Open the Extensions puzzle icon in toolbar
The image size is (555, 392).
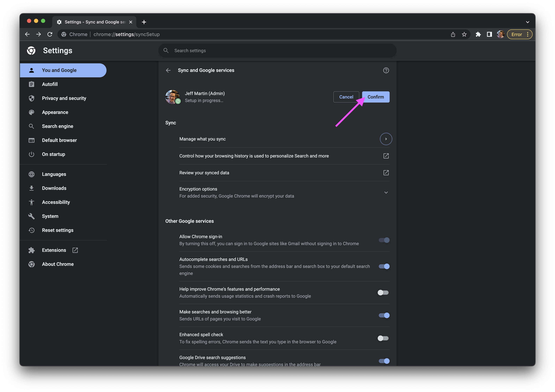[x=478, y=34]
